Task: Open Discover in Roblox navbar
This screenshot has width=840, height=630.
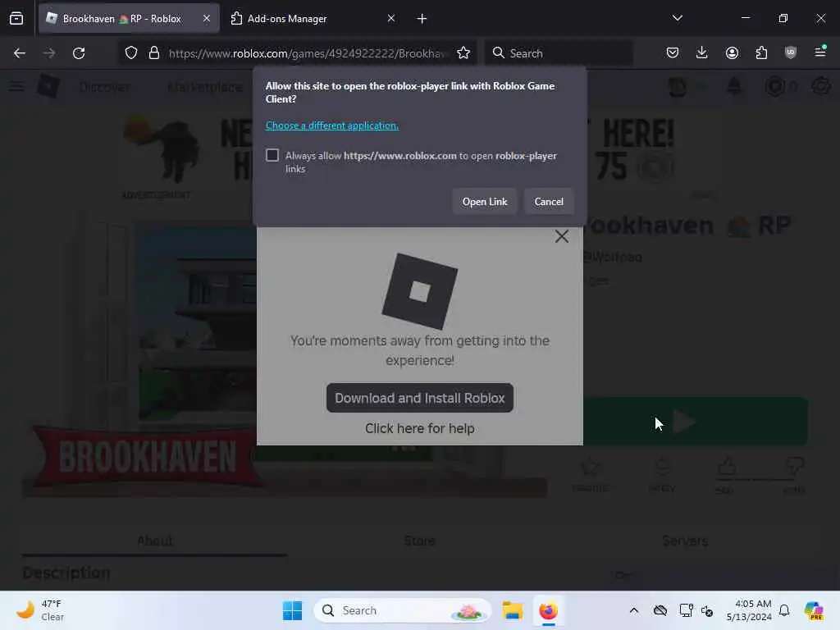Action: (104, 87)
